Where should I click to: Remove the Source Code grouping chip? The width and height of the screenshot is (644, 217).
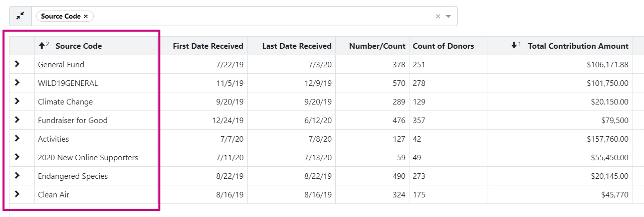86,16
